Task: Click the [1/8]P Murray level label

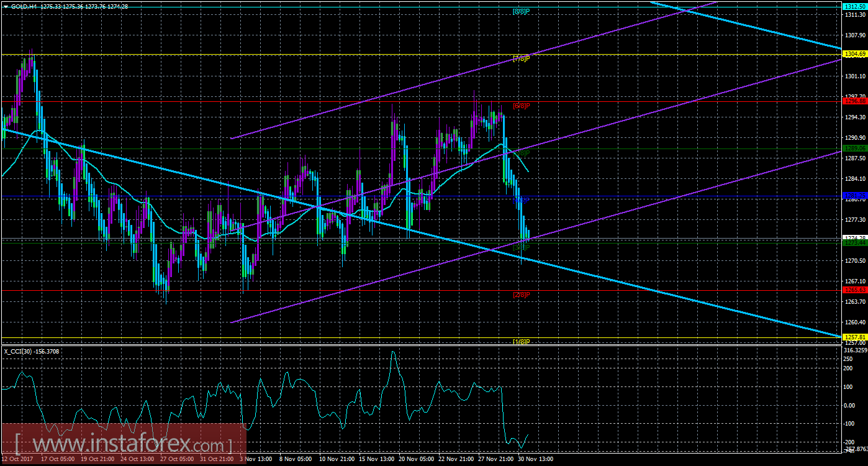Action: (521, 342)
